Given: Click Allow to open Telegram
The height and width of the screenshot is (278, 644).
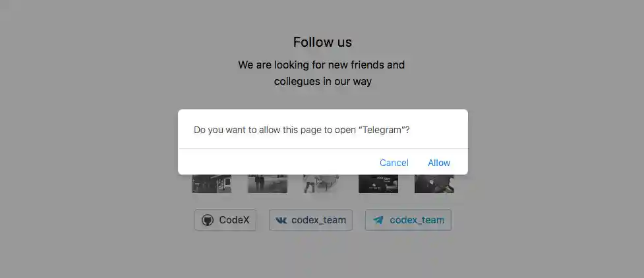Looking at the screenshot, I should [x=439, y=163].
